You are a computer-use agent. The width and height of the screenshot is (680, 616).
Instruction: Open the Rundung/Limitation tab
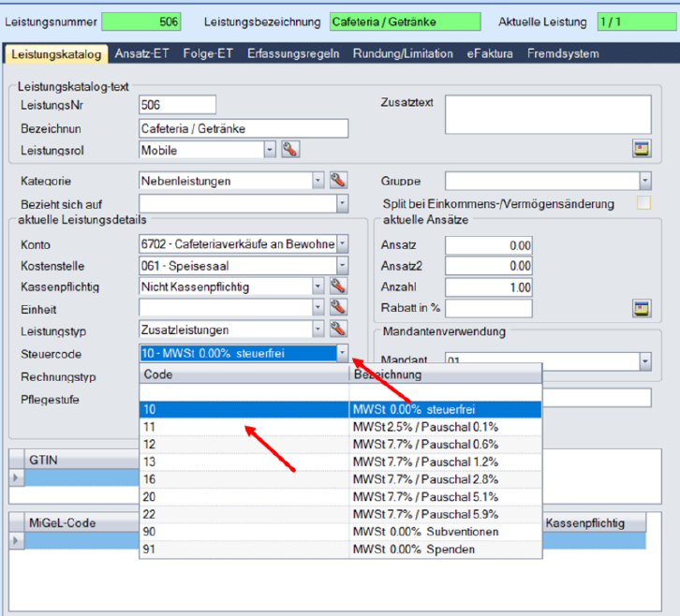pos(403,53)
